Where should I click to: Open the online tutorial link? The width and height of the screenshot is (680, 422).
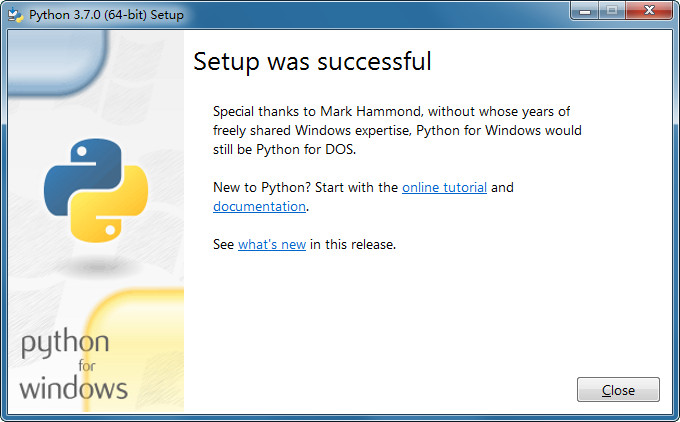(x=444, y=187)
